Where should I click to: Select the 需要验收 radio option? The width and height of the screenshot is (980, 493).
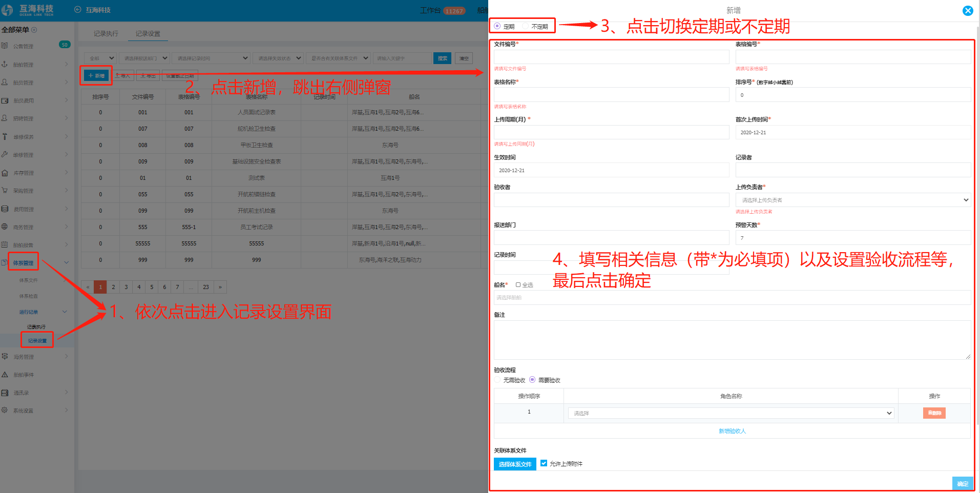pos(532,380)
